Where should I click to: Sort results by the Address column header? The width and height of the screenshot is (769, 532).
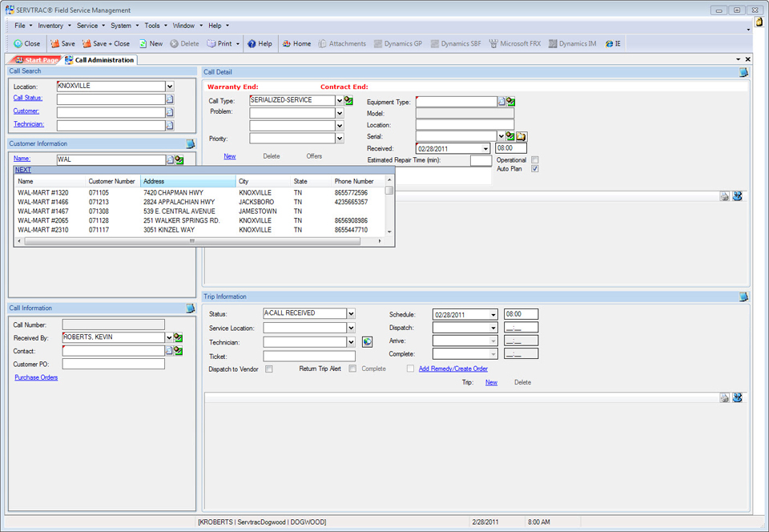tap(188, 181)
